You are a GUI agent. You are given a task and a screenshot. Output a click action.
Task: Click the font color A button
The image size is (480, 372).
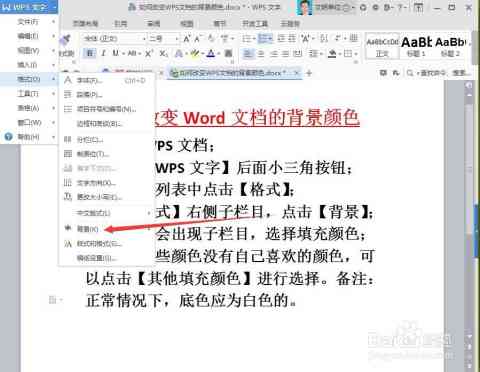point(210,53)
